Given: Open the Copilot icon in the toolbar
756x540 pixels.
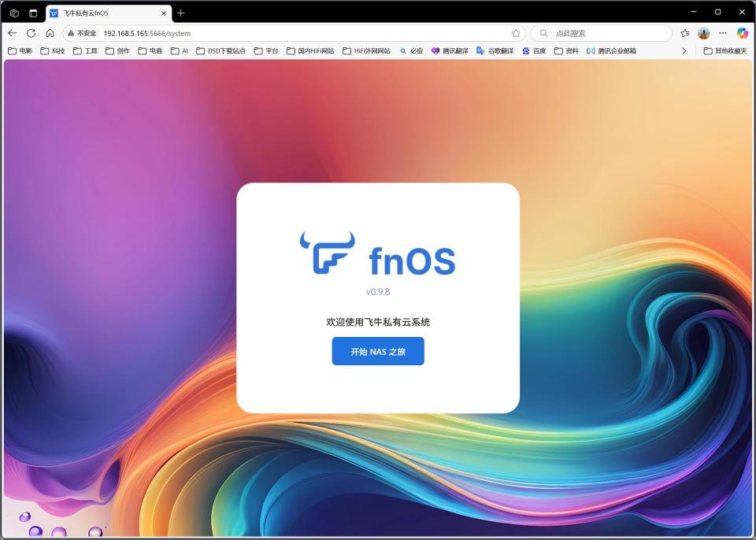Looking at the screenshot, I should click(743, 33).
